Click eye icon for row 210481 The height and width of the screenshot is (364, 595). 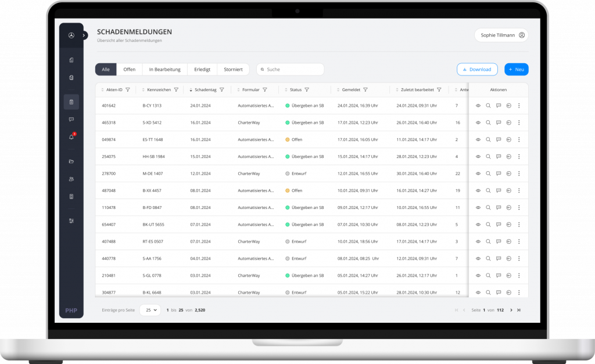(478, 276)
